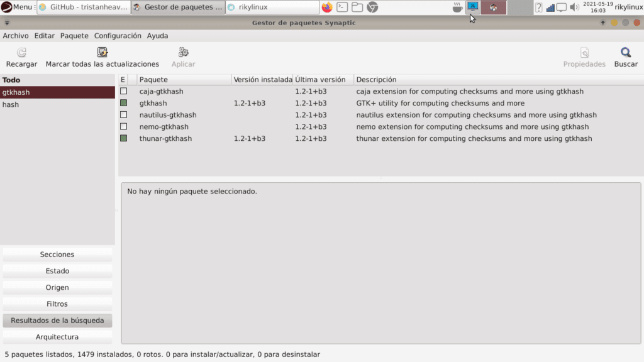Launch the Chromium browser from the panel

click(x=372, y=7)
